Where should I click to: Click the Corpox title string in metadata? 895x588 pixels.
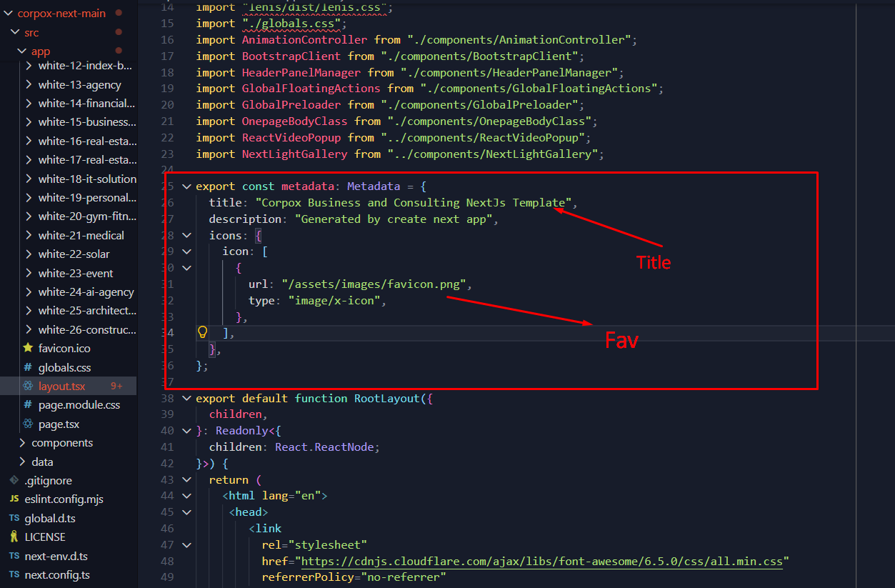pos(413,203)
